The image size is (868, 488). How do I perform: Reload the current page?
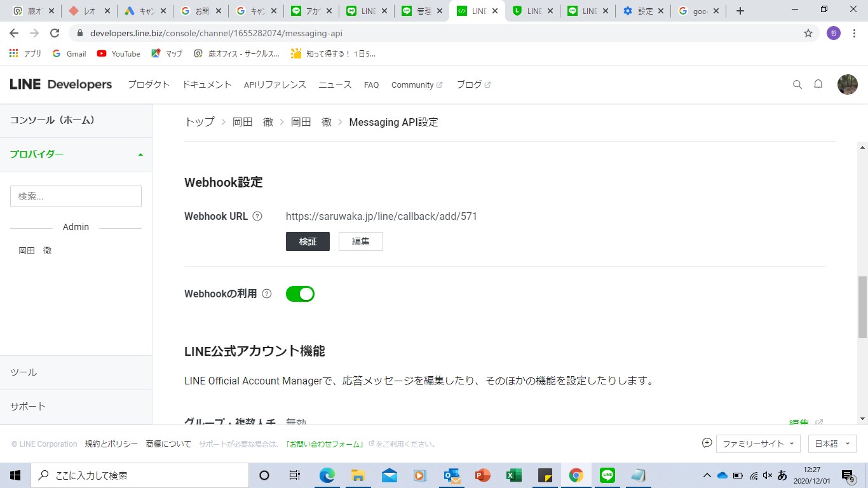tap(55, 33)
